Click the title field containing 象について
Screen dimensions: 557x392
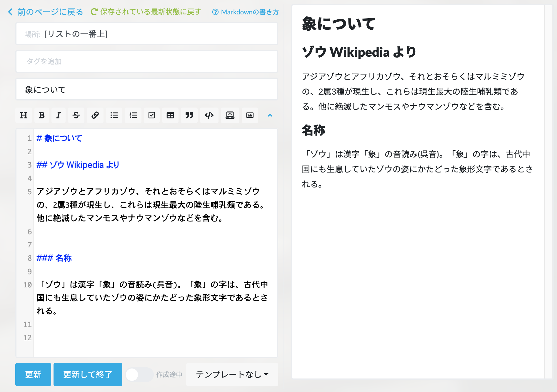pos(147,89)
